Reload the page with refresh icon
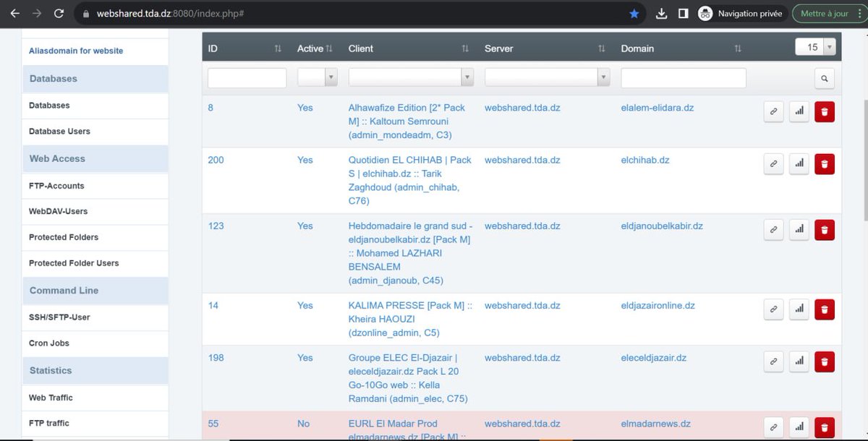This screenshot has width=868, height=441. point(59,14)
